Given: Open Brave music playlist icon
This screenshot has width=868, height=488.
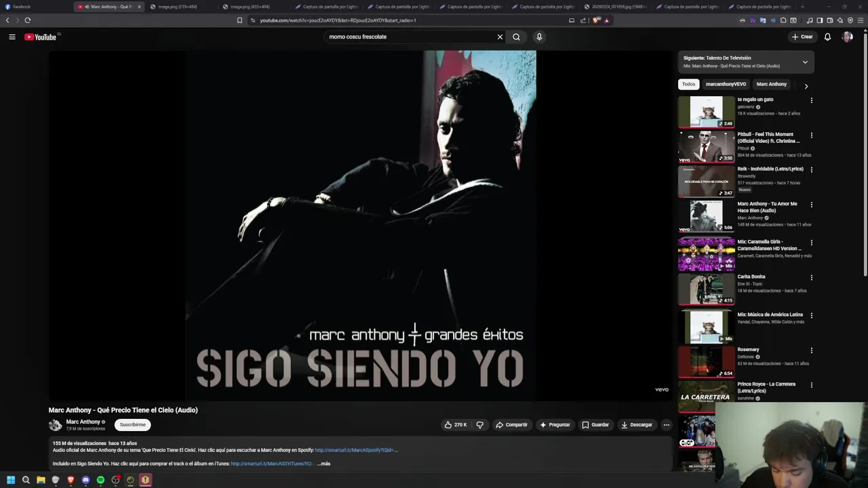Looking at the screenshot, I should 810,20.
